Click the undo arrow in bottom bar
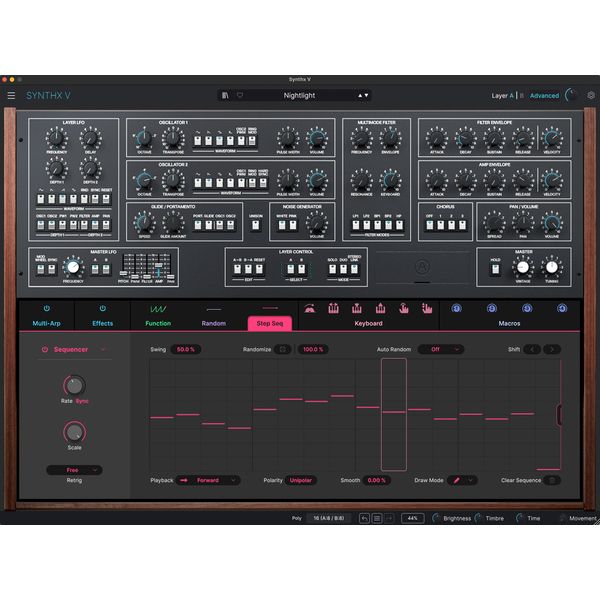 pos(364,518)
